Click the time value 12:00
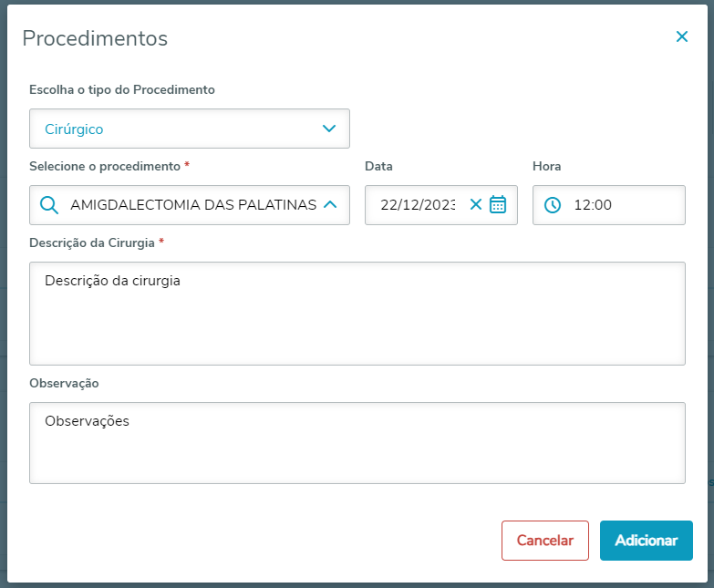This screenshot has height=588, width=714. tap(593, 205)
